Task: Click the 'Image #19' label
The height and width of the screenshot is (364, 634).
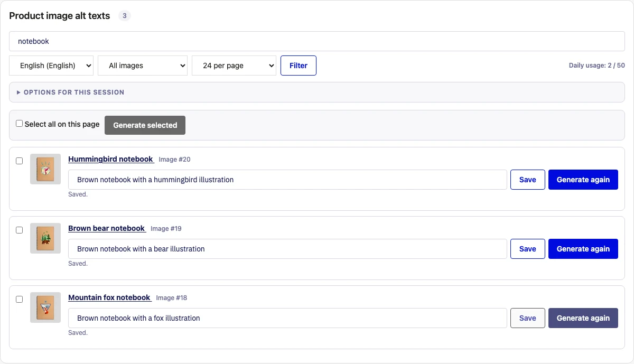Action: (x=166, y=229)
